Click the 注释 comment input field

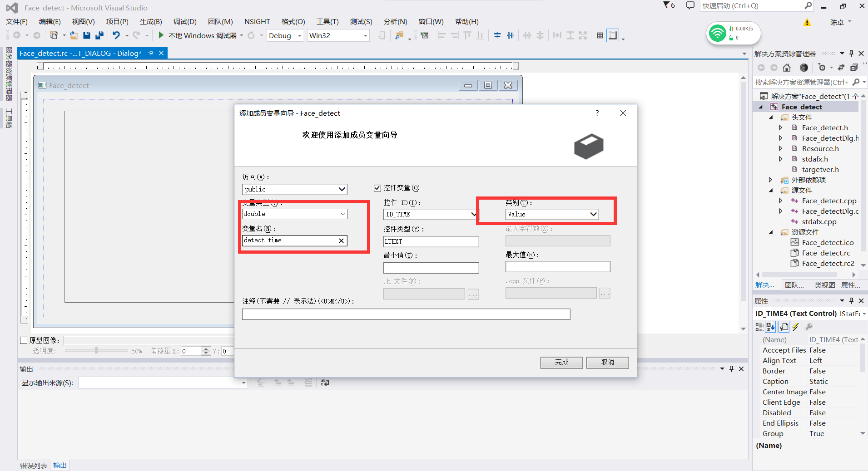[406, 314]
